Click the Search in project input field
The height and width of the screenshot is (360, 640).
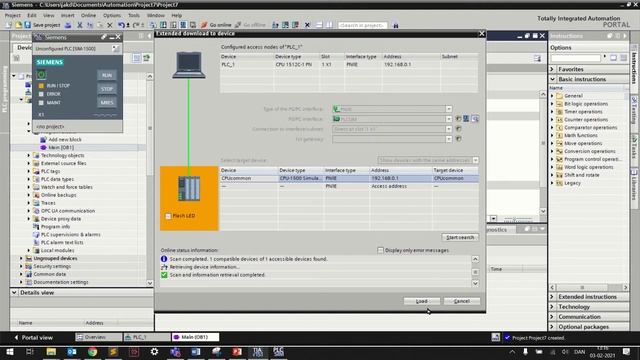click(x=363, y=25)
